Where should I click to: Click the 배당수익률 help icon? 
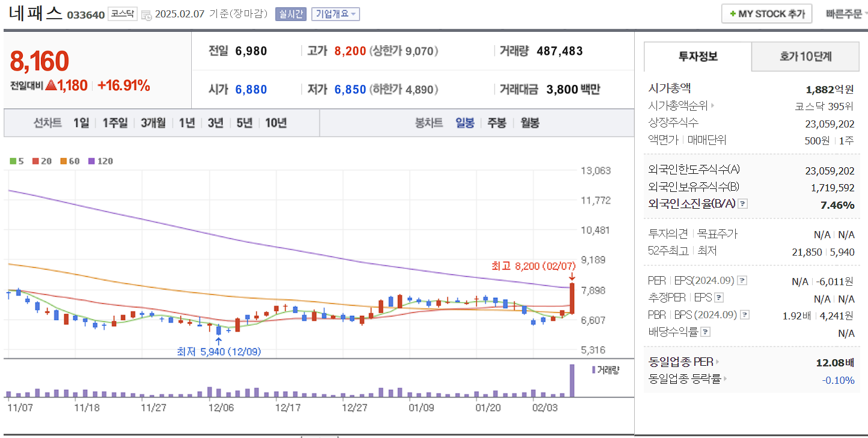pos(705,332)
